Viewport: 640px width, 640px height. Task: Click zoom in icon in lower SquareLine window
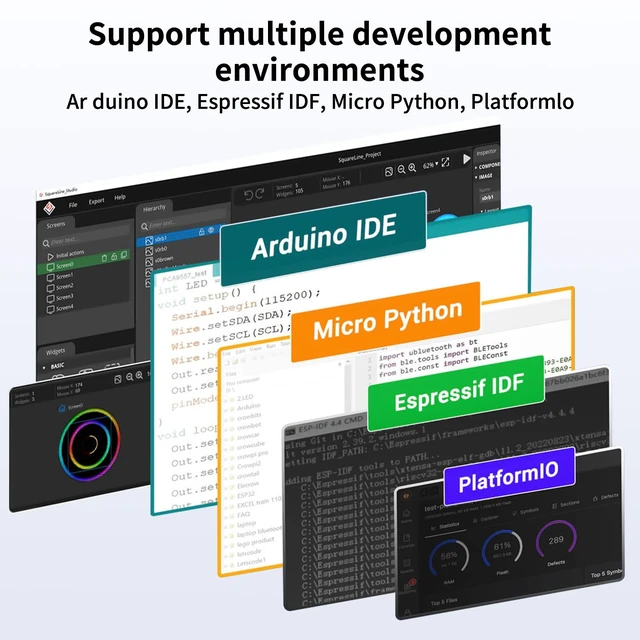click(139, 375)
